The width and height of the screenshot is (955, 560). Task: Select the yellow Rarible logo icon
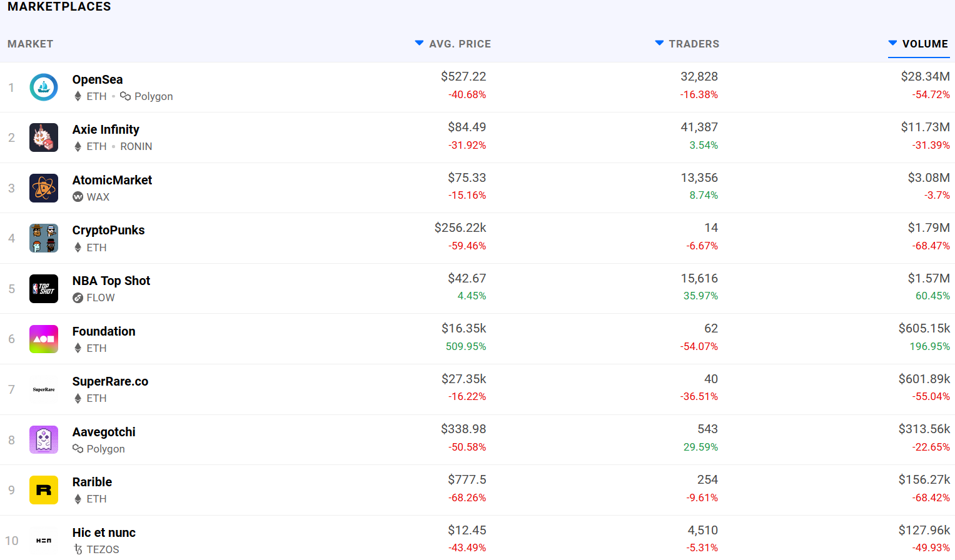point(44,490)
